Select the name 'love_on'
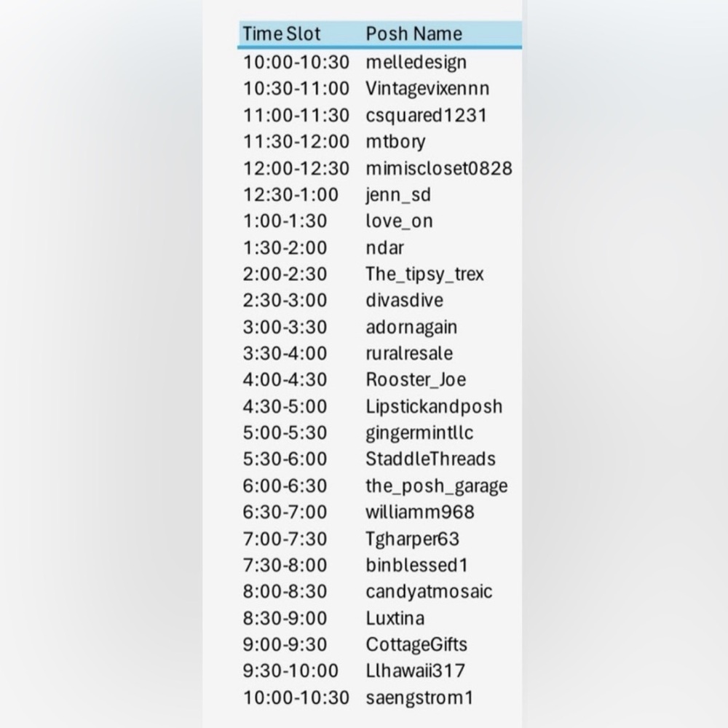The image size is (728, 728). pyautogui.click(x=399, y=221)
